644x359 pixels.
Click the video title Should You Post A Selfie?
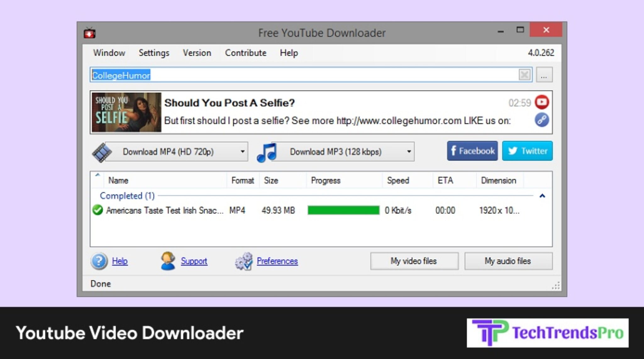(x=230, y=103)
